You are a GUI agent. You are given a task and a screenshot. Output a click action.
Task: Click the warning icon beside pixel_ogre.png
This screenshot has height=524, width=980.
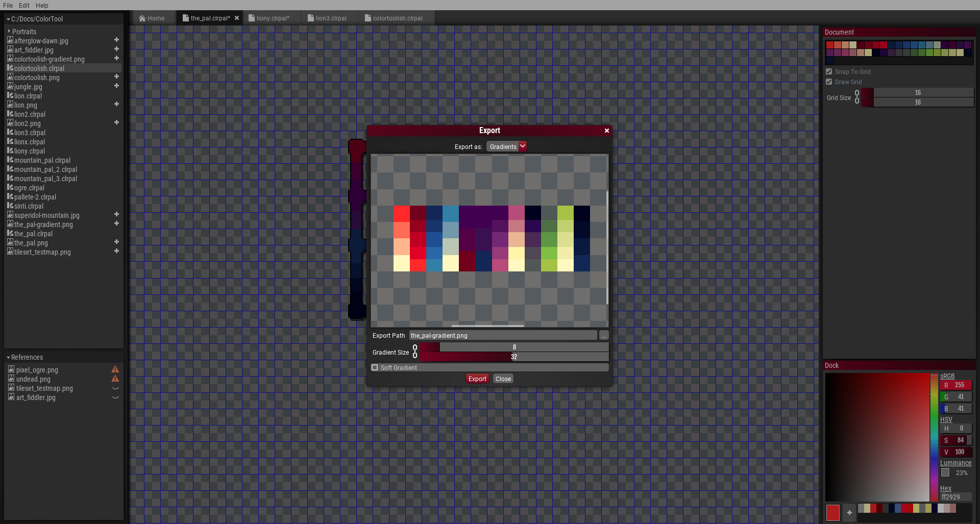115,369
